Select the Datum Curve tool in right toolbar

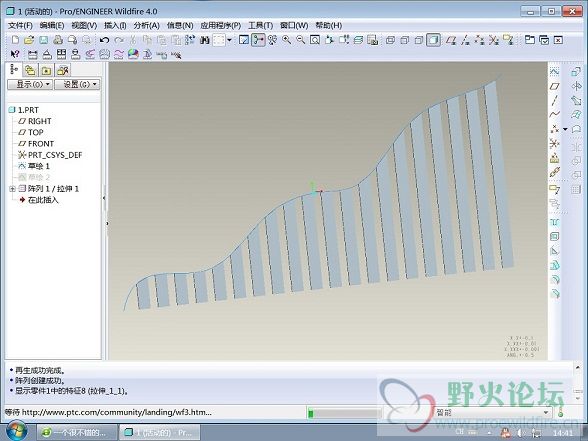point(554,114)
